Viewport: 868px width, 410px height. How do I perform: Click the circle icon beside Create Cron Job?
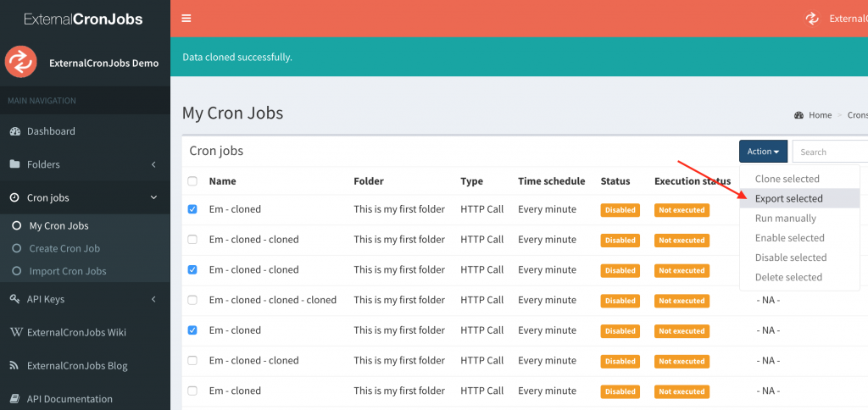[17, 248]
